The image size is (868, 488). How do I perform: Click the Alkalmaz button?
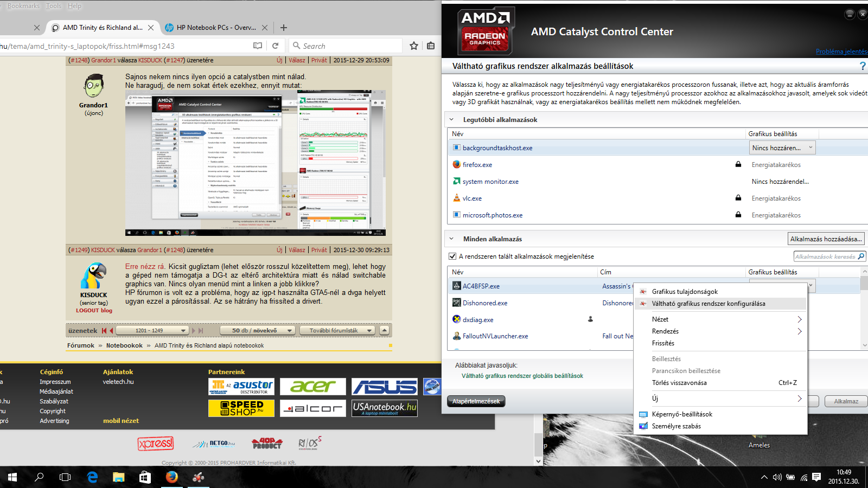click(846, 401)
